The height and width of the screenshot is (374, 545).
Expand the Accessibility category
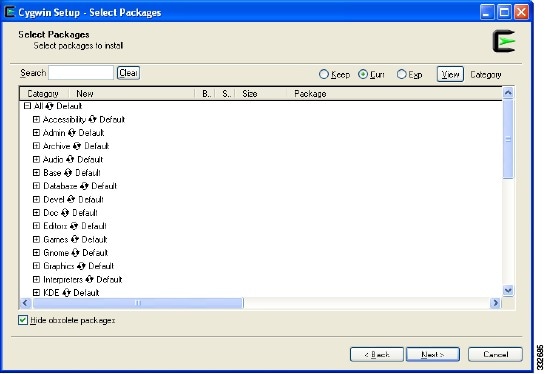click(36, 119)
